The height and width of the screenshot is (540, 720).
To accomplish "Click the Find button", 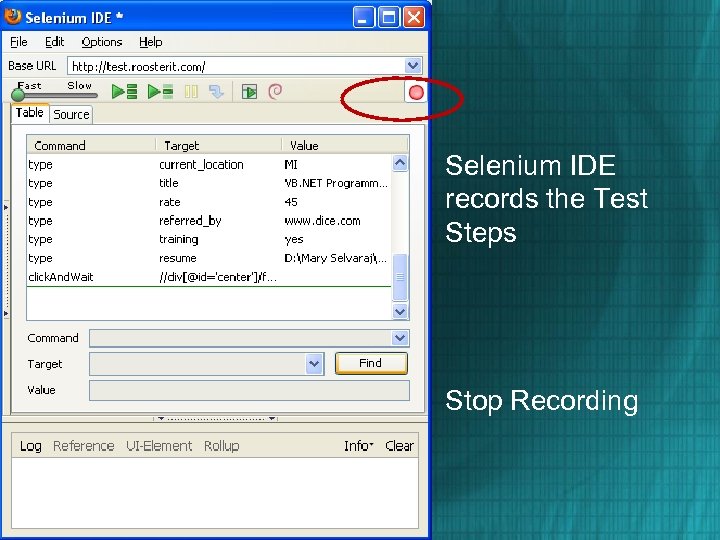I will point(371,363).
